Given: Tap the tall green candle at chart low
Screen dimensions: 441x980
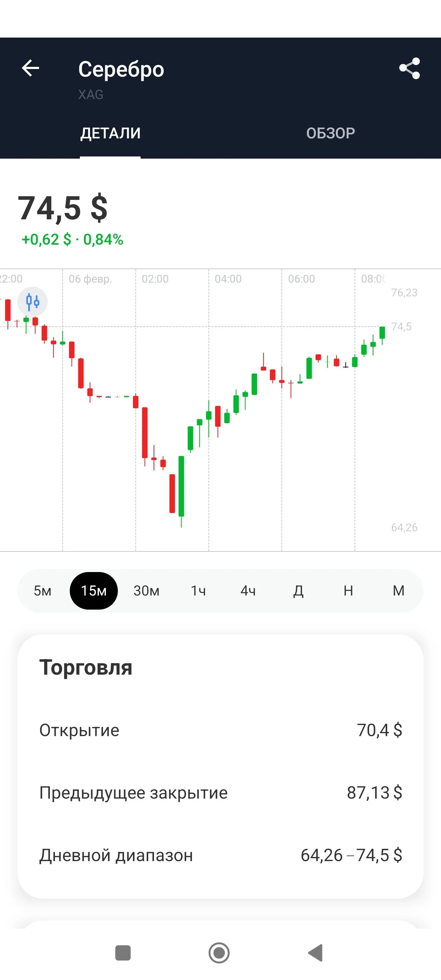Looking at the screenshot, I should point(181,487).
